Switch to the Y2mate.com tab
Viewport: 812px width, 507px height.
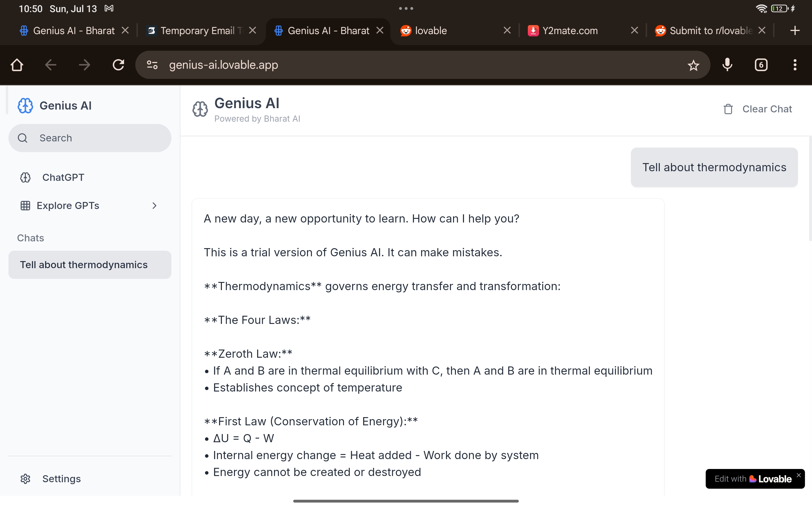click(570, 30)
